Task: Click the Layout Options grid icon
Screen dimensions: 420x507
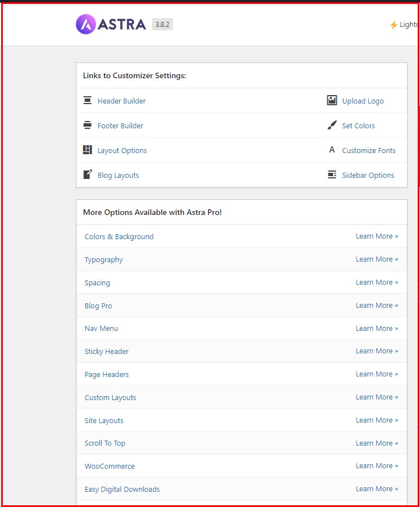Action: [x=88, y=150]
